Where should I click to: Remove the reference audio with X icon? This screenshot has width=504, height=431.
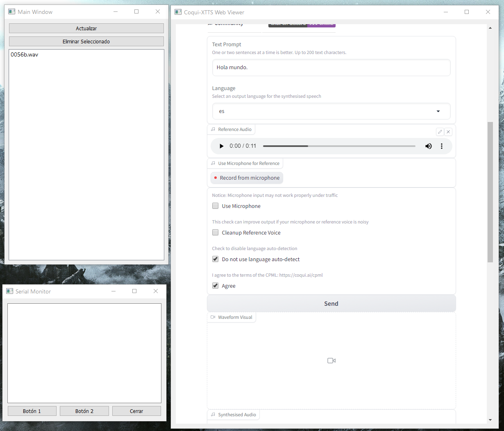pyautogui.click(x=448, y=132)
